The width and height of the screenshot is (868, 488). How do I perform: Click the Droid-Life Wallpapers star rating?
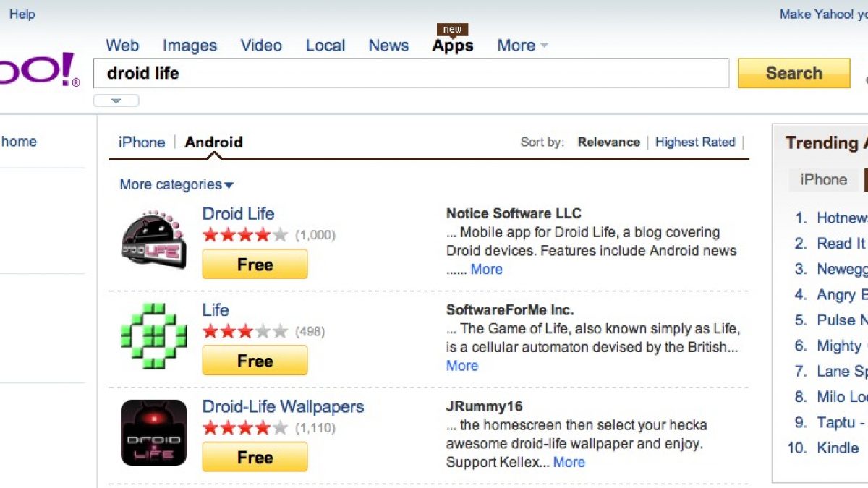pyautogui.click(x=245, y=427)
